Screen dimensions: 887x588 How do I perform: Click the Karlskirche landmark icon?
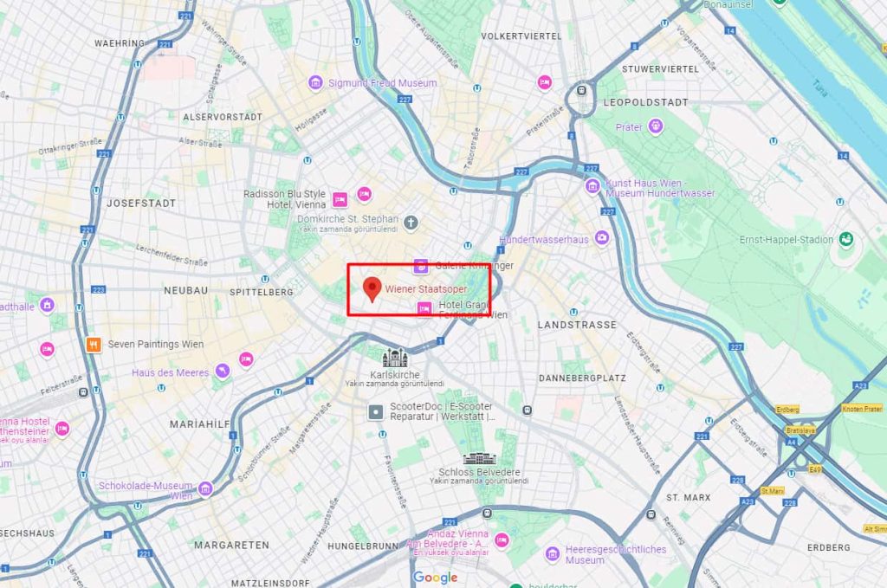pos(395,358)
